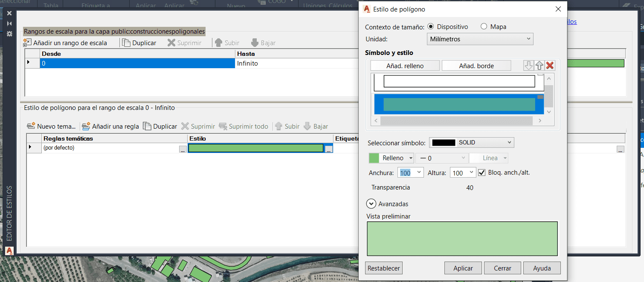Collapse the Avanzadas section
The width and height of the screenshot is (644, 282).
[x=371, y=204]
